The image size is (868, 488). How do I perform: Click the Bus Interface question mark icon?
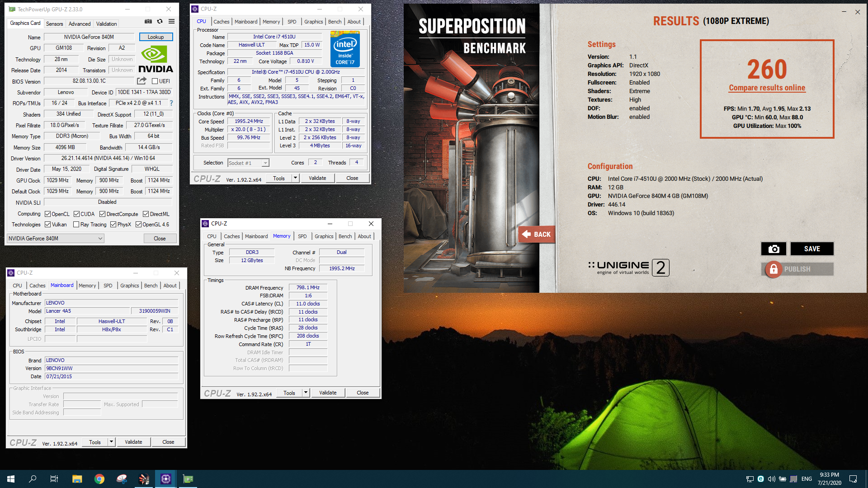click(x=171, y=103)
